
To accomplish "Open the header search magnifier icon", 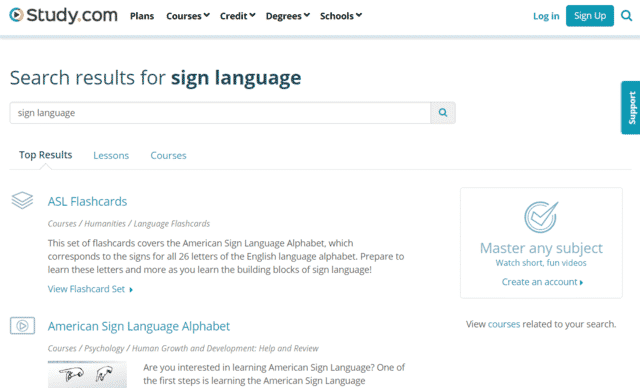I will (x=626, y=16).
